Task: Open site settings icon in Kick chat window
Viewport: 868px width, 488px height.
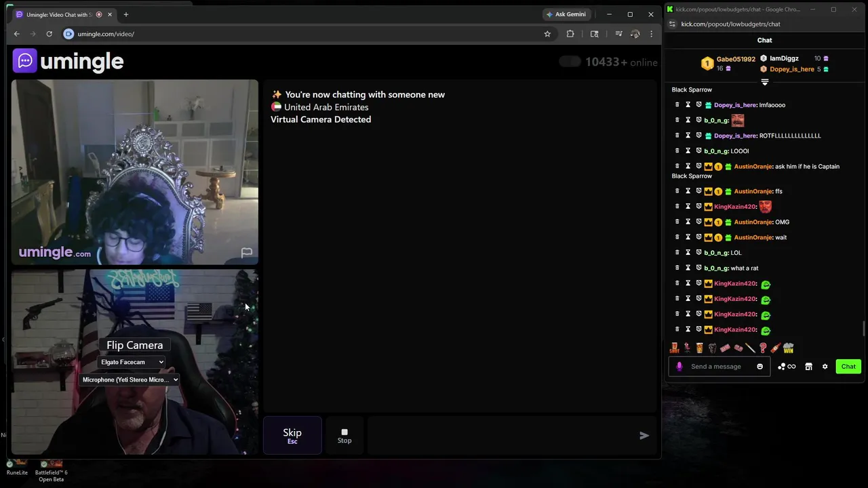Action: point(671,24)
